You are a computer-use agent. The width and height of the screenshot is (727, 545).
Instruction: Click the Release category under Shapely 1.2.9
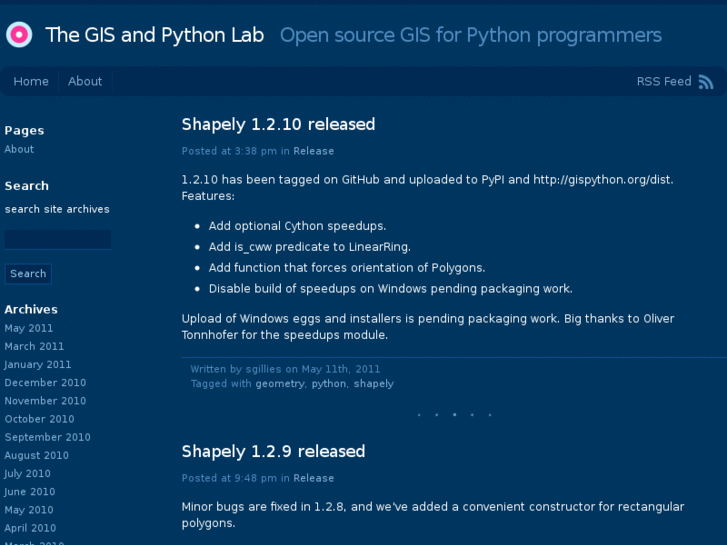313,478
